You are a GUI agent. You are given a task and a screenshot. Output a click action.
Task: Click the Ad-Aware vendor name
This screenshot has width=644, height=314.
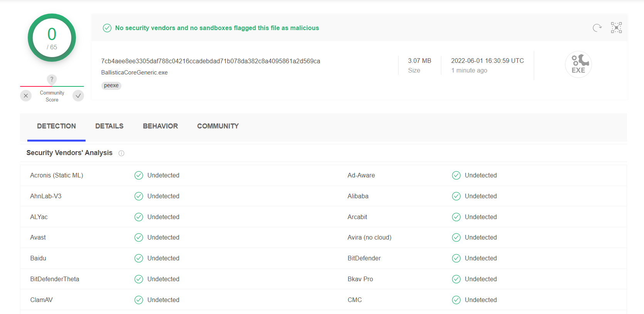[361, 176]
